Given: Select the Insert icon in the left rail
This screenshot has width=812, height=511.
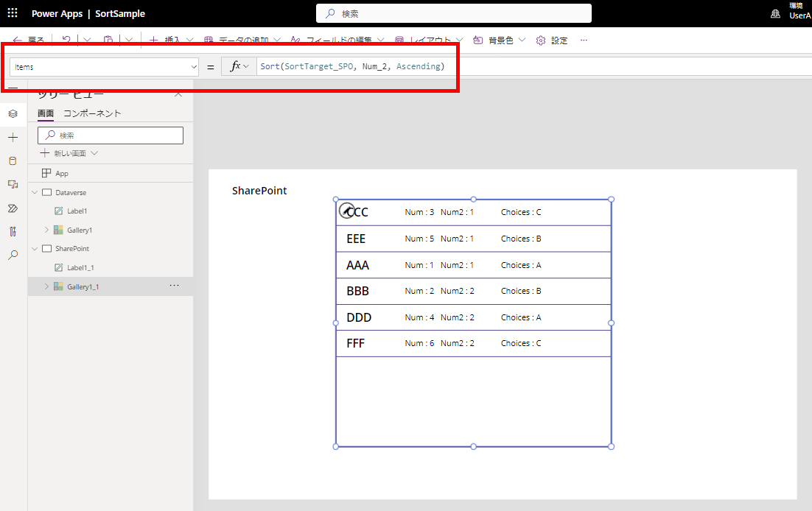Looking at the screenshot, I should (12, 137).
